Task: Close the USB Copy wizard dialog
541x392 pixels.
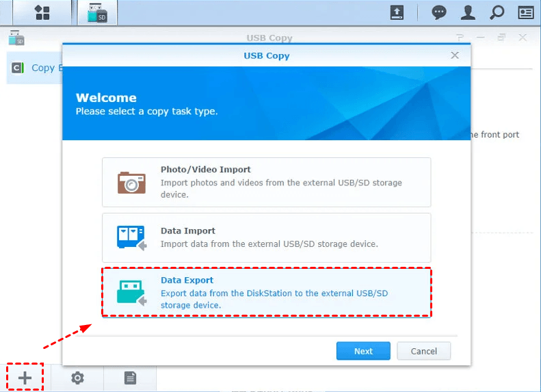Action: 455,55
